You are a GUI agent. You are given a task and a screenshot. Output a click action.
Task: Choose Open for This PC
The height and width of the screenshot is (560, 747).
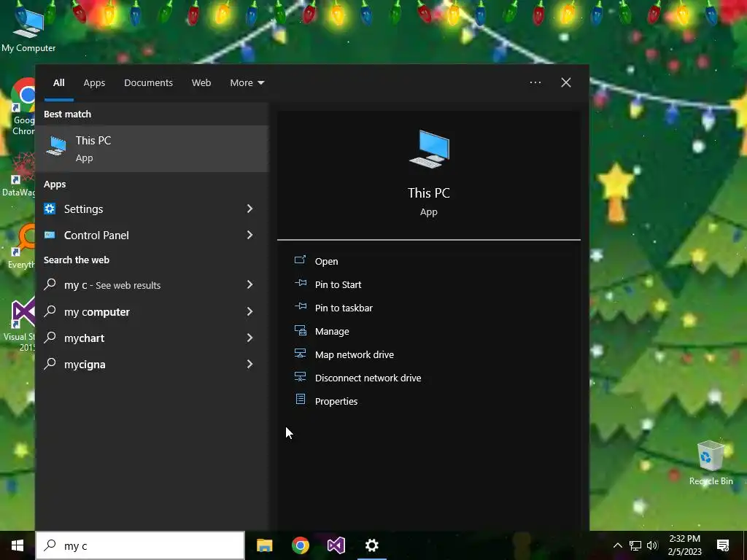click(x=326, y=261)
